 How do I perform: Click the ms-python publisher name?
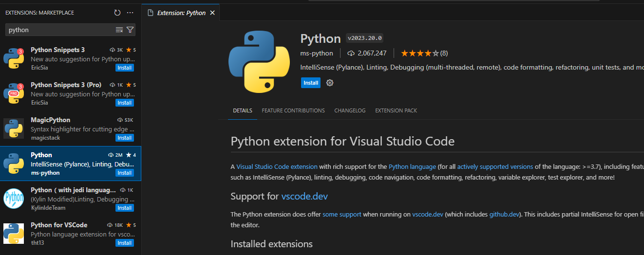pos(317,53)
